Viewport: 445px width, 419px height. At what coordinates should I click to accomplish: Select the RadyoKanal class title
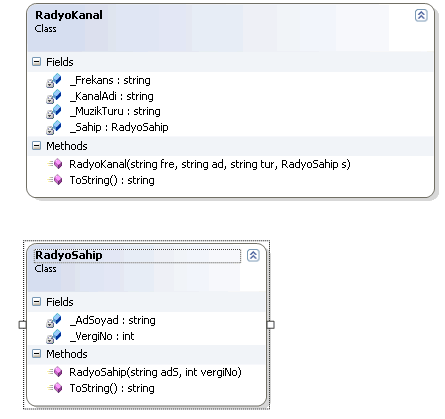69,15
